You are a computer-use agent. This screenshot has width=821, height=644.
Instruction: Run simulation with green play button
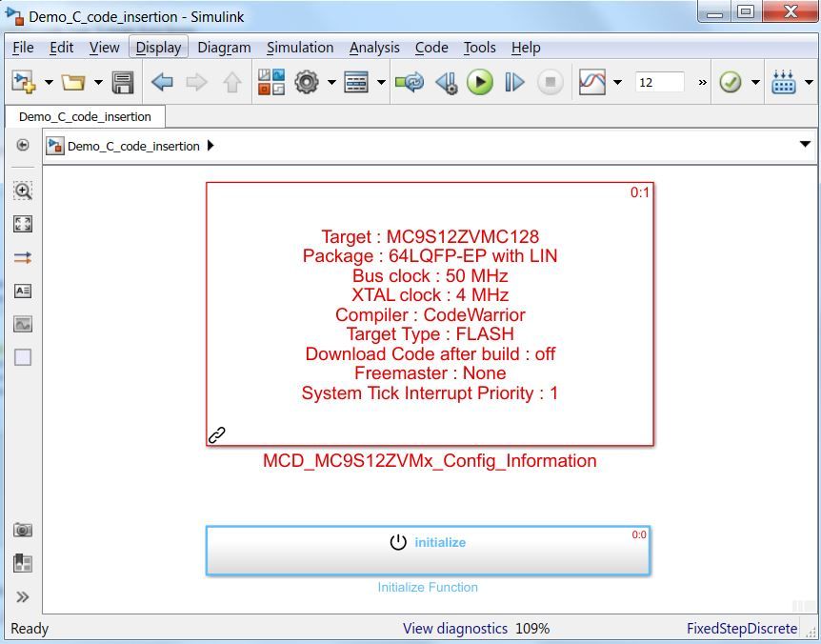pyautogui.click(x=480, y=82)
